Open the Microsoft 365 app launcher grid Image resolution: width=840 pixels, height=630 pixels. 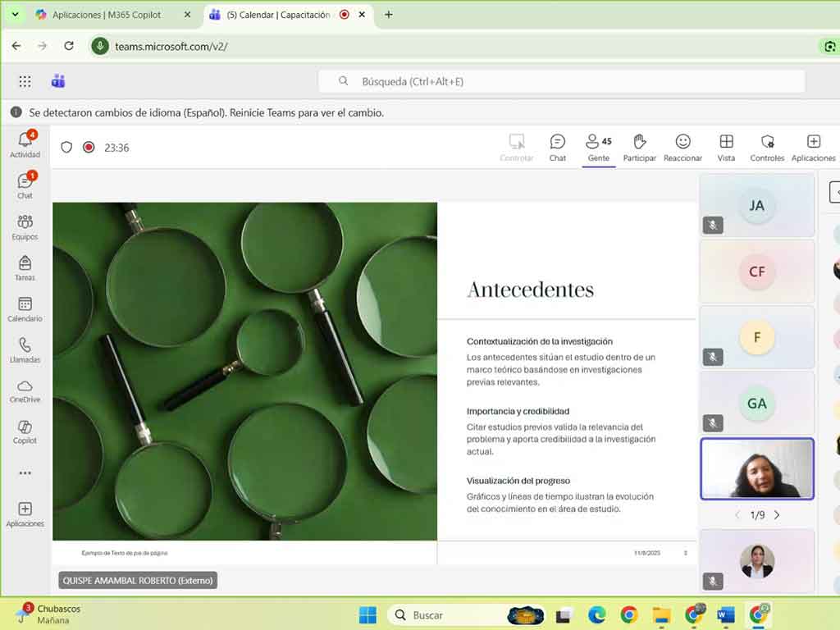coord(25,81)
